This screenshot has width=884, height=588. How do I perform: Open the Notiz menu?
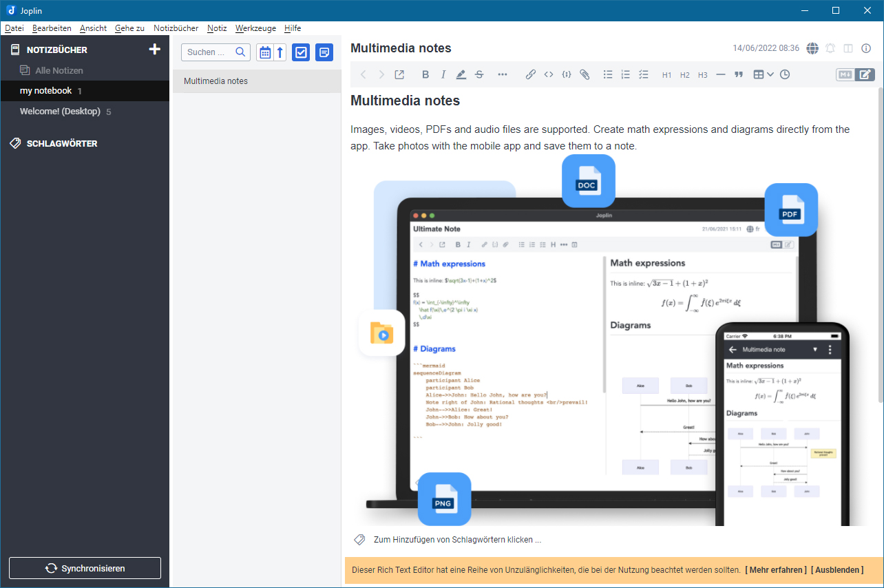click(x=217, y=28)
